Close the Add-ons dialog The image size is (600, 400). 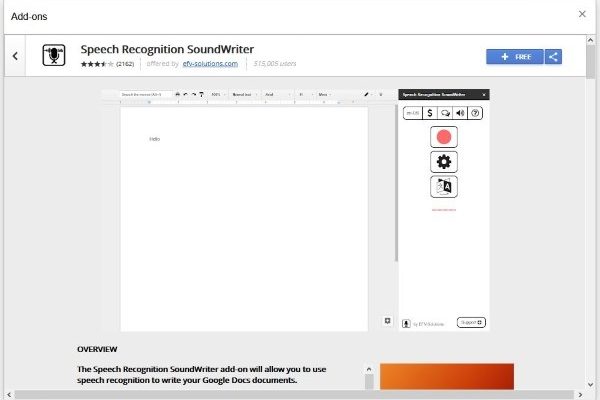[x=582, y=14]
